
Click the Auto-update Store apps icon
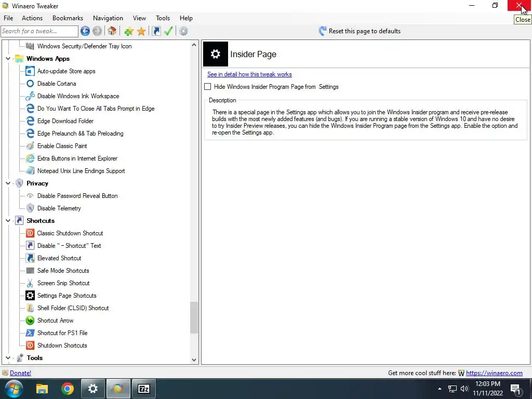pyautogui.click(x=30, y=71)
